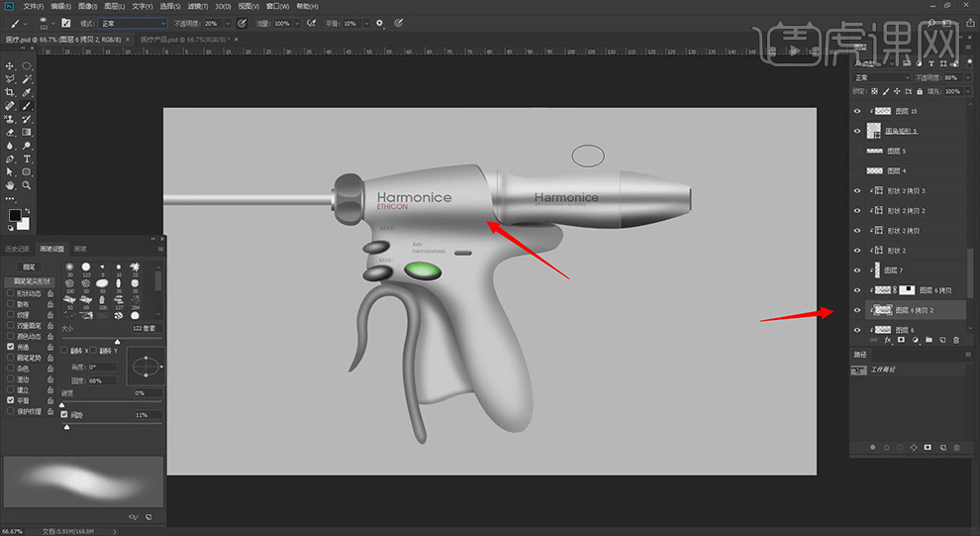Image resolution: width=980 pixels, height=536 pixels.
Task: Create new adjustment layer icon
Action: coord(915,340)
